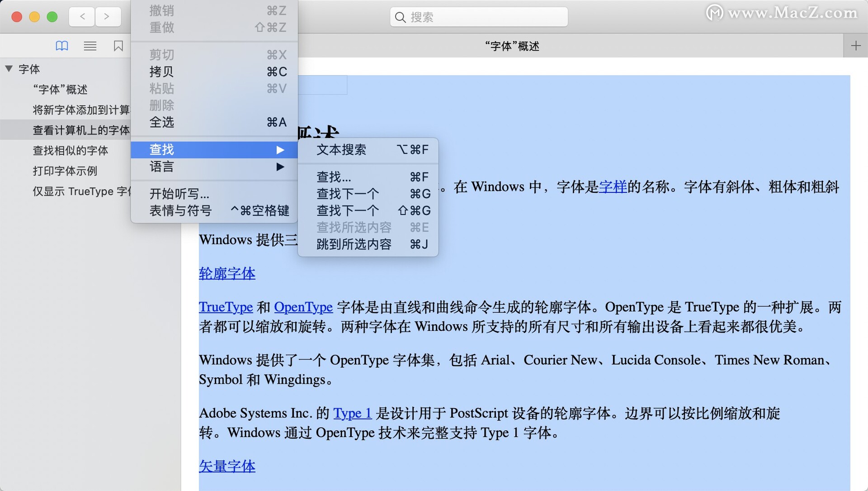Click the “字体”概述 tab title
Viewport: 868px width, 491px height.
click(512, 46)
